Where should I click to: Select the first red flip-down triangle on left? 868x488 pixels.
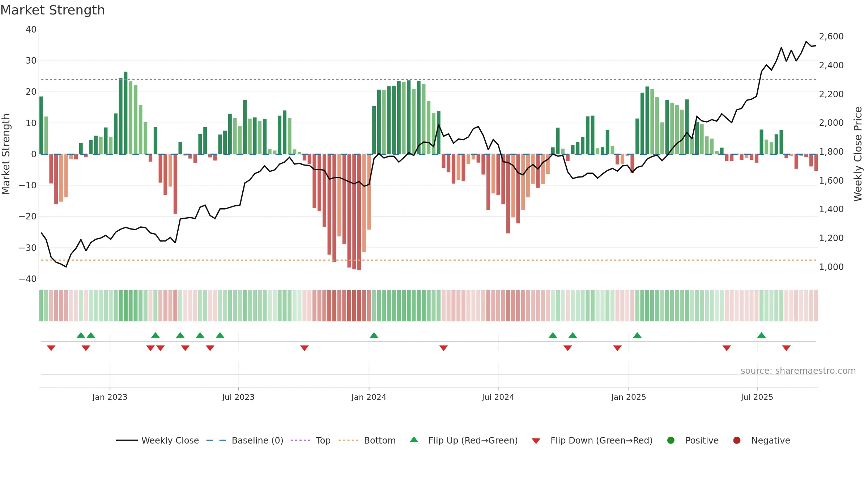[x=51, y=348]
